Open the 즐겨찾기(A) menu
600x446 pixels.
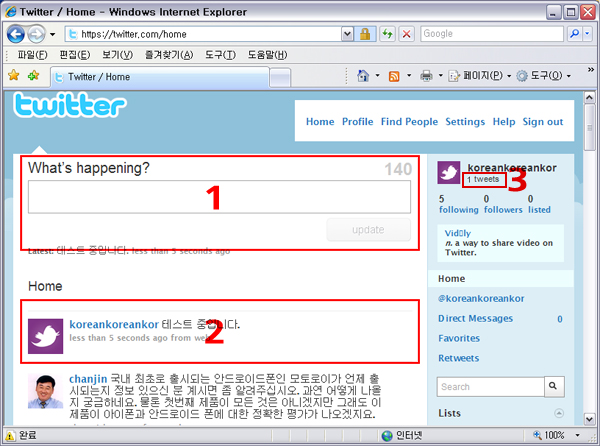click(x=169, y=55)
